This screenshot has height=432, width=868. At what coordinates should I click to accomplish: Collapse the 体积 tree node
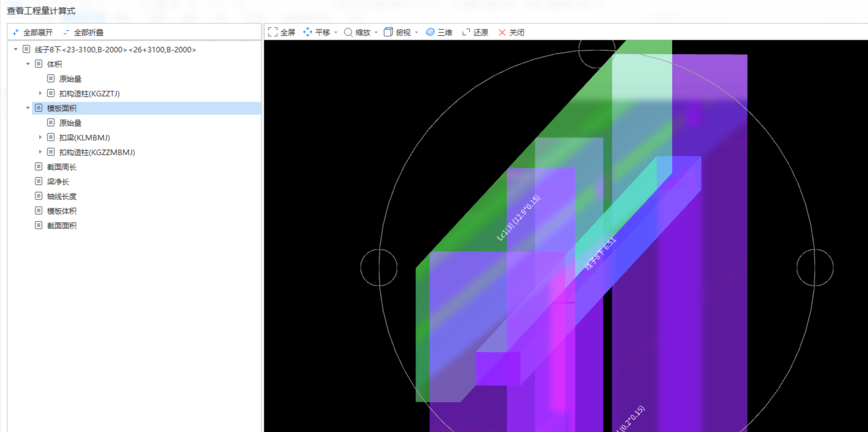pos(28,64)
